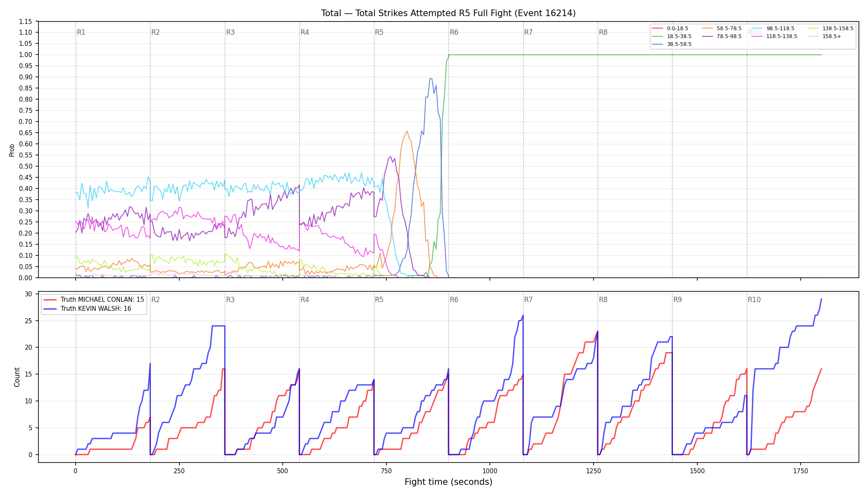The height and width of the screenshot is (496, 868).
Task: Click the R3 round marker in the Count chart
Action: point(230,300)
